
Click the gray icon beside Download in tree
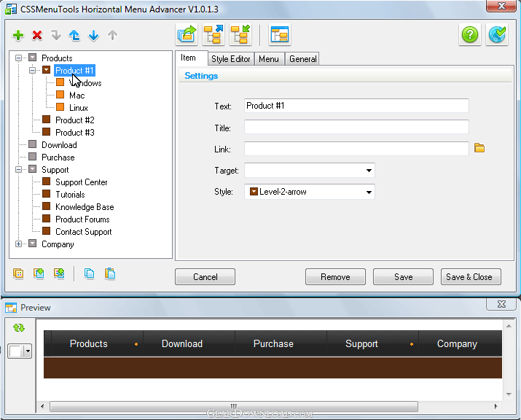pyautogui.click(x=33, y=144)
